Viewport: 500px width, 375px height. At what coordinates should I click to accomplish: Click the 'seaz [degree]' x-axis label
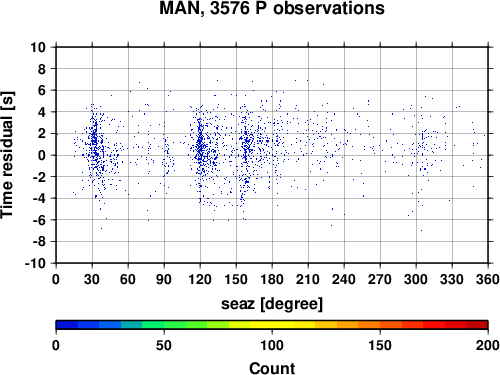(272, 304)
